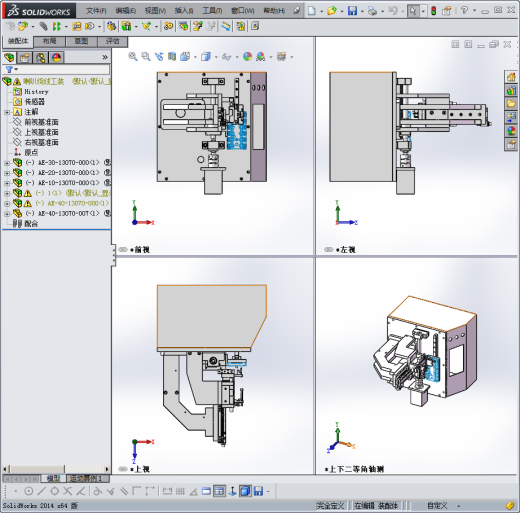Open the DisplayManager color ball tab
The width and height of the screenshot is (520, 513).
coord(56,58)
